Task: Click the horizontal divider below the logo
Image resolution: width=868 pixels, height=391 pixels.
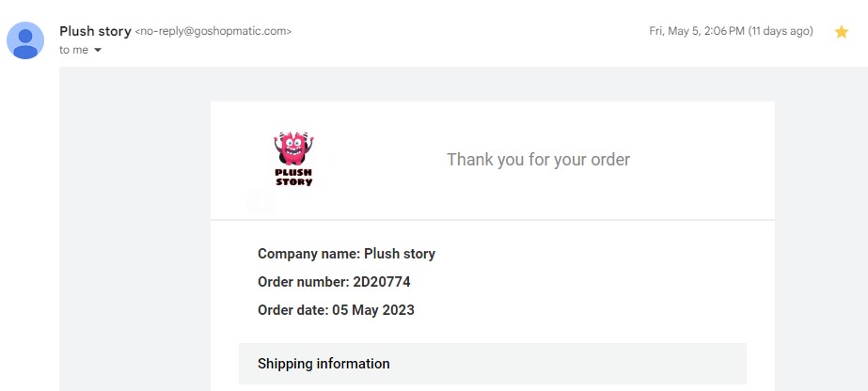Action: coord(493,220)
